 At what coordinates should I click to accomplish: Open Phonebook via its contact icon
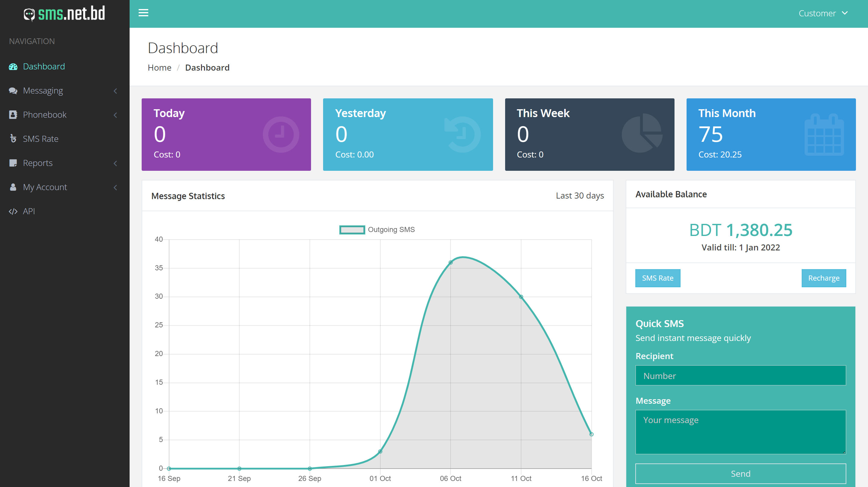pos(13,115)
